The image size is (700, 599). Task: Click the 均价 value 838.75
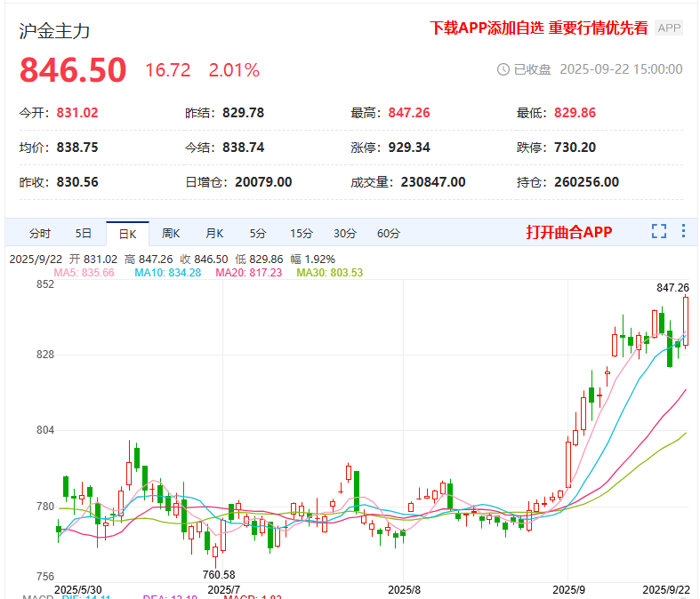[x=77, y=148]
